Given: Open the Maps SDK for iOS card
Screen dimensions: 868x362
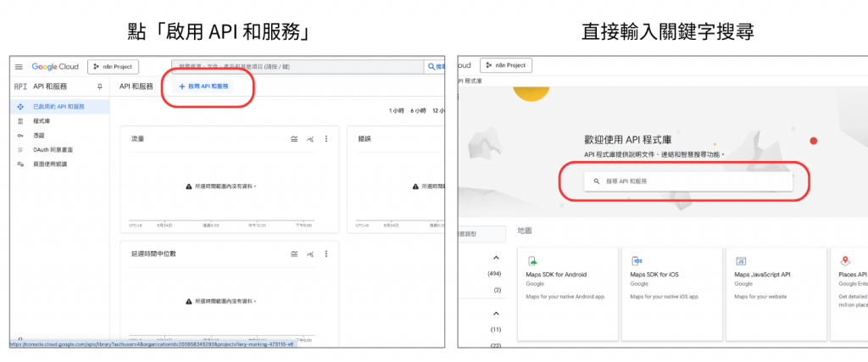Looking at the screenshot, I should coord(671,294).
